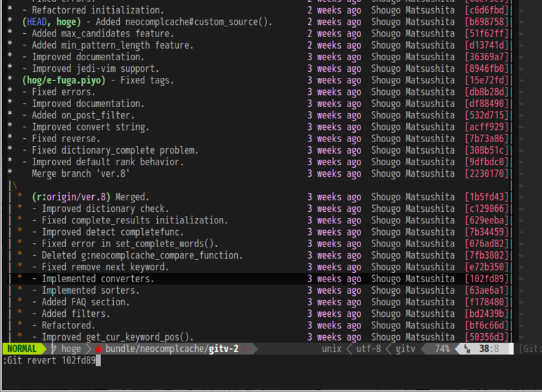
Task: Select the Merge branch 'ver.8' commit
Action: (81, 174)
